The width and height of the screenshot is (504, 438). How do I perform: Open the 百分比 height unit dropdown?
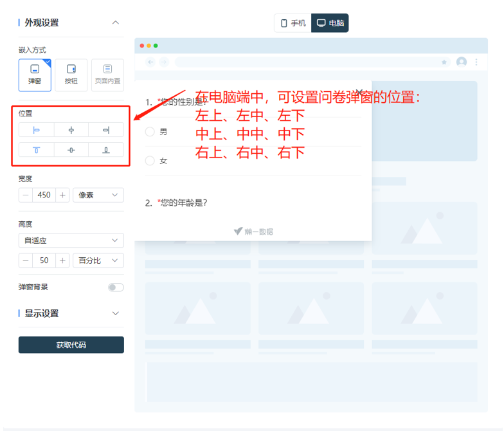[98, 260]
